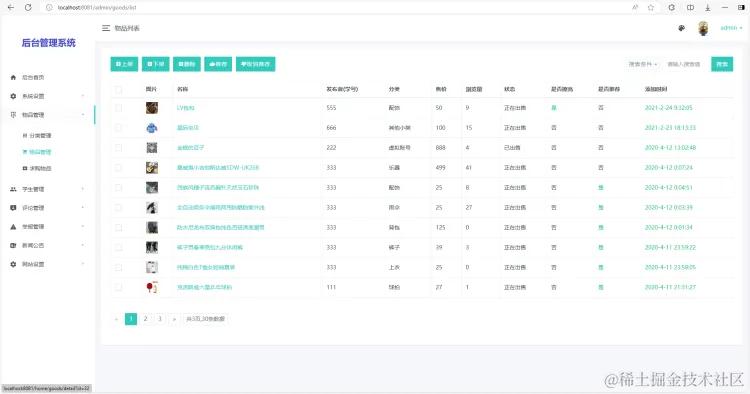Image resolution: width=750 pixels, height=394 pixels.
Task: Select current pagination page 1
Action: coord(131,319)
